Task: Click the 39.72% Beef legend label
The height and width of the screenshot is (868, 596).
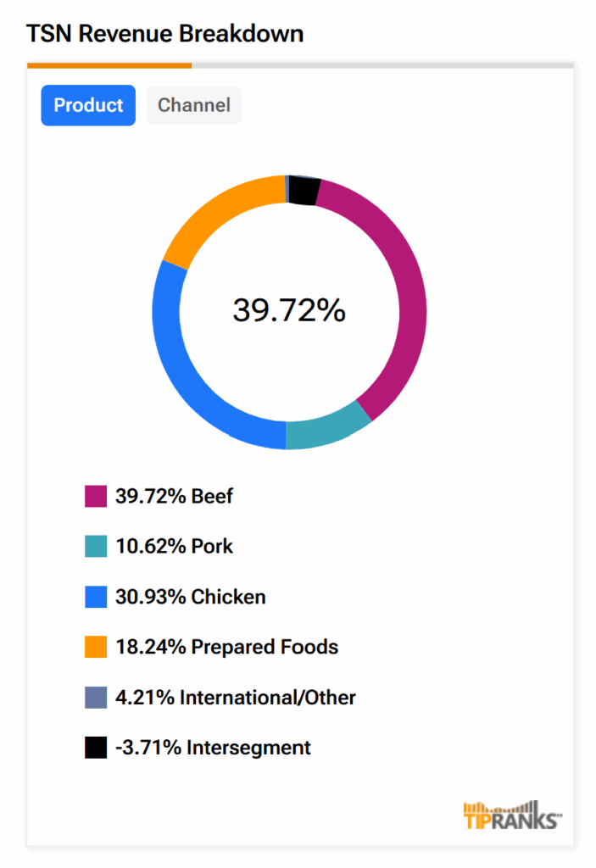Action: tap(174, 496)
